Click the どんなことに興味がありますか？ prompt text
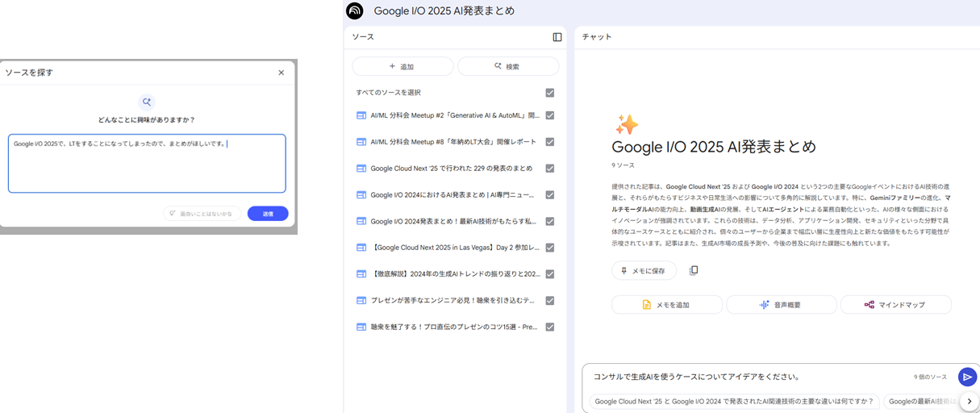The height and width of the screenshot is (413, 980). pyautogui.click(x=147, y=119)
